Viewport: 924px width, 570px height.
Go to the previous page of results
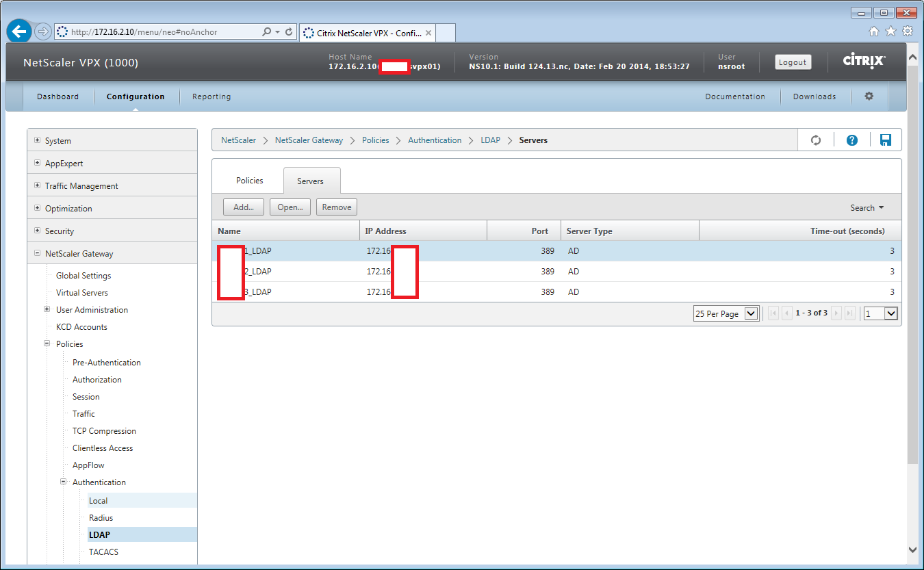[787, 313]
